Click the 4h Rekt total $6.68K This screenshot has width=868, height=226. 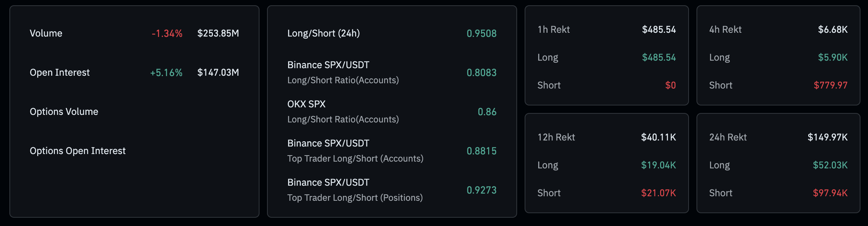click(833, 29)
